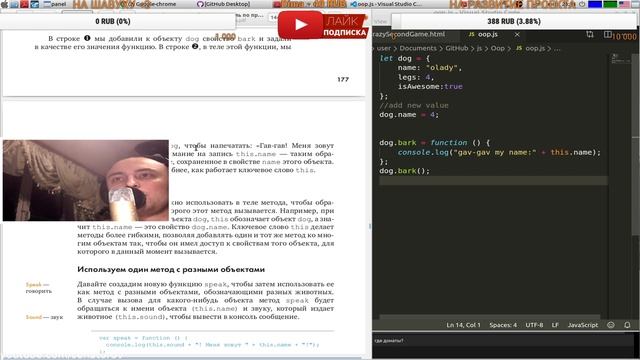640x360 pixels.
Task: Click the webcam video overlay
Action: point(86,180)
